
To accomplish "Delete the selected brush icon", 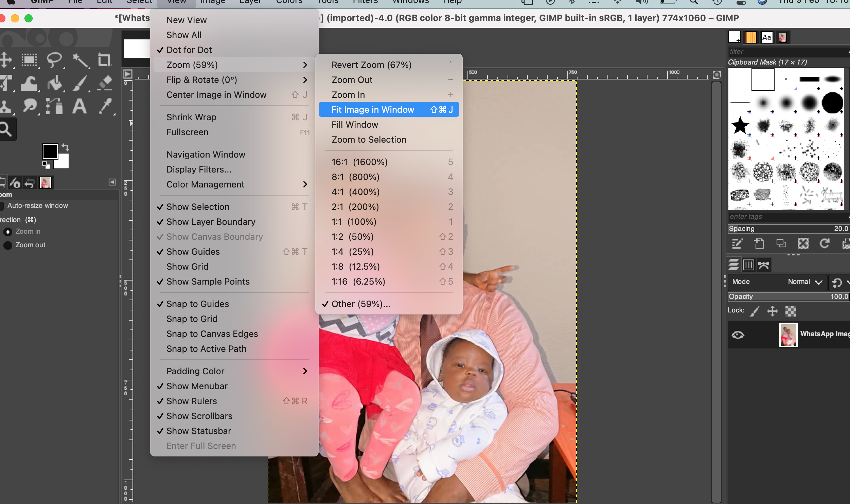I will 803,244.
